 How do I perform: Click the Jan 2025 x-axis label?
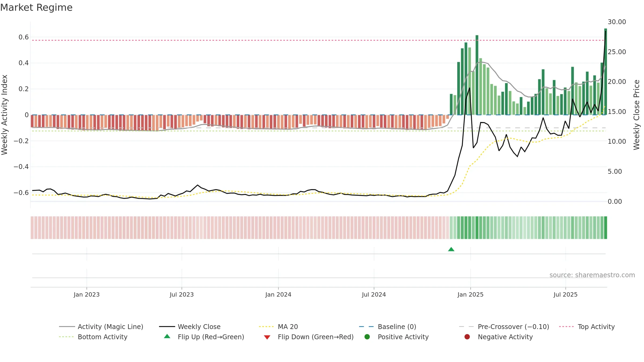[x=470, y=294]
